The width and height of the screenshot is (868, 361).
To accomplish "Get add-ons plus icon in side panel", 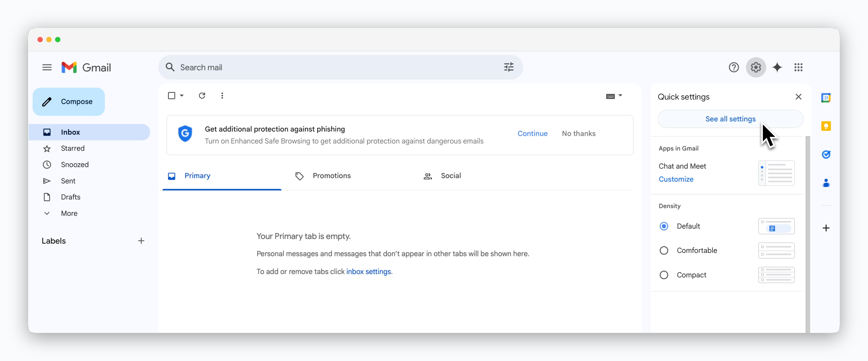I will (x=826, y=228).
